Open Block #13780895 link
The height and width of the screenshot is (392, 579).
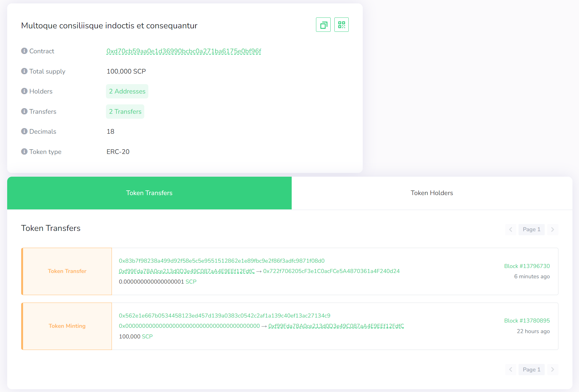tap(527, 321)
